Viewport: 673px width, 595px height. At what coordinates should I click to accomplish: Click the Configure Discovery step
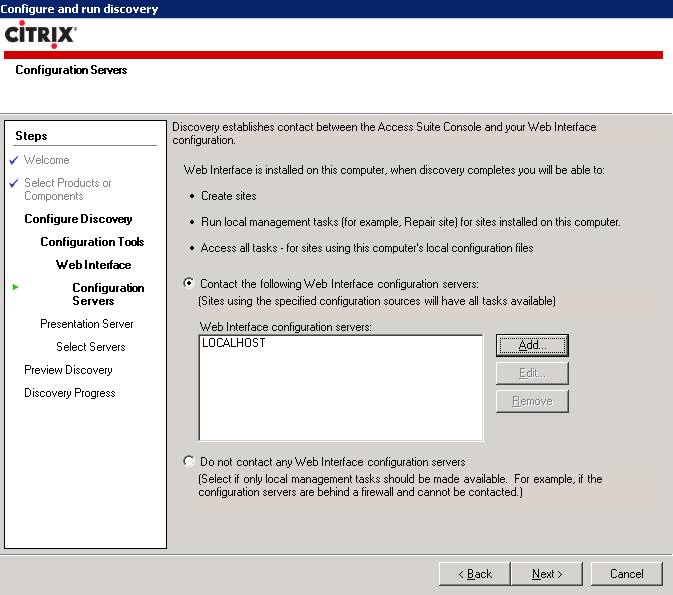tap(78, 219)
